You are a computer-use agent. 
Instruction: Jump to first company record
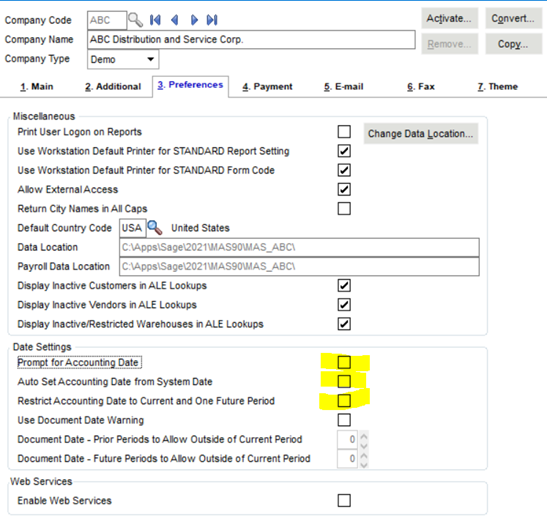tap(155, 20)
